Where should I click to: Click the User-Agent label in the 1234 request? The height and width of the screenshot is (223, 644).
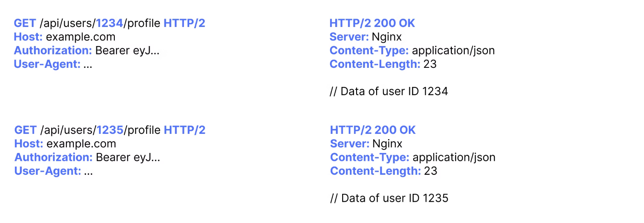[x=47, y=64]
